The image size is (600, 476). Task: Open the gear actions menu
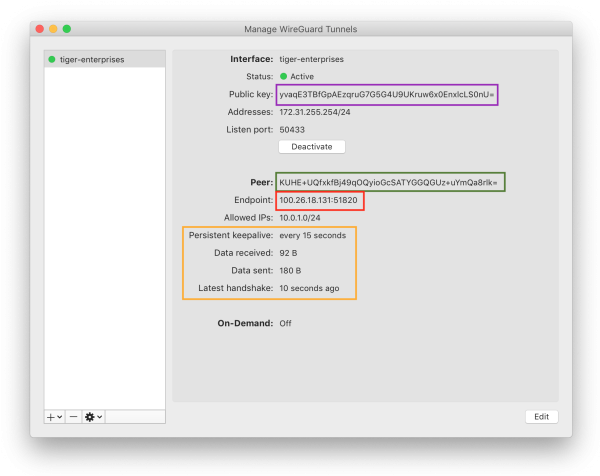click(x=93, y=417)
